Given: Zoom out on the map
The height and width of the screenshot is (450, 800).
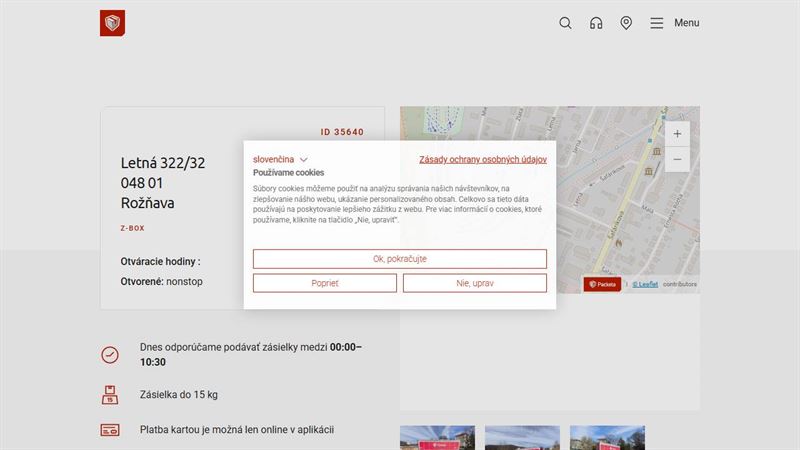Looking at the screenshot, I should [x=677, y=159].
